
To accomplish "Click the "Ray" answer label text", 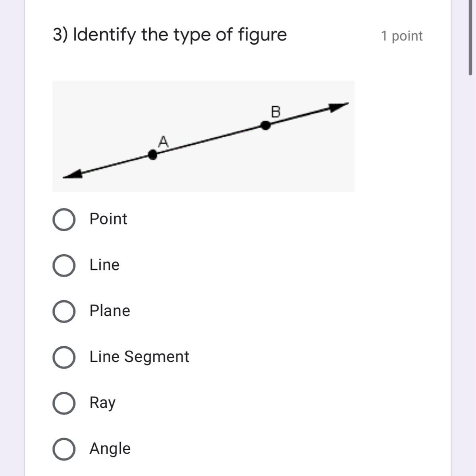I will click(102, 403).
